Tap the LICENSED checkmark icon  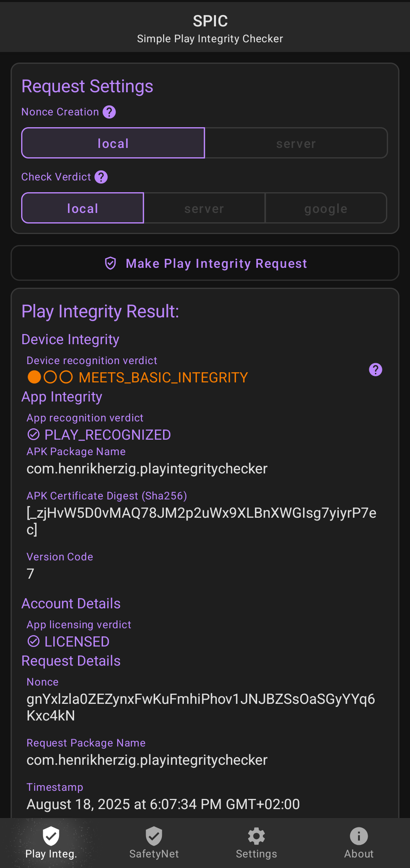coord(33,641)
